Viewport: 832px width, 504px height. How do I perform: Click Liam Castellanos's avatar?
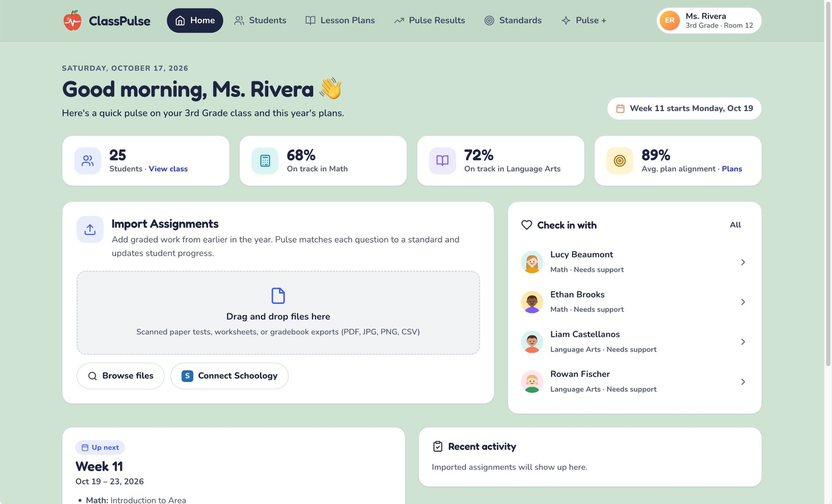coord(532,342)
